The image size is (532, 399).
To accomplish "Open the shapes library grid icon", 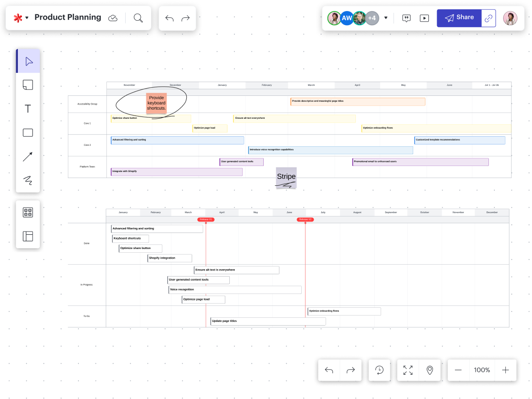I will [x=28, y=212].
